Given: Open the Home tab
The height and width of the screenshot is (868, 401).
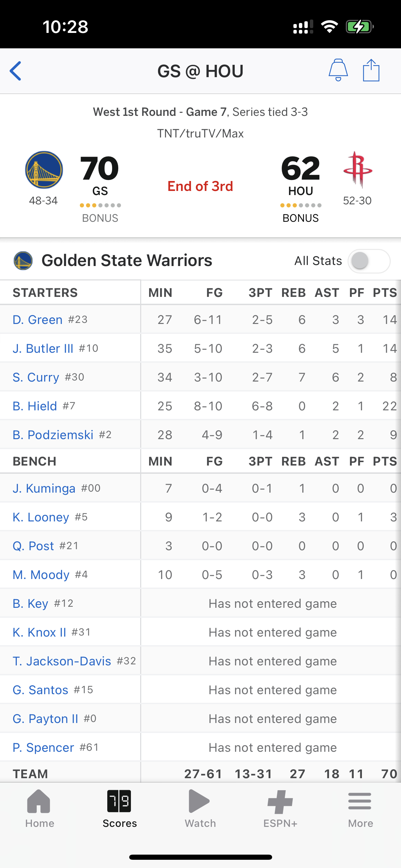Looking at the screenshot, I should (39, 807).
